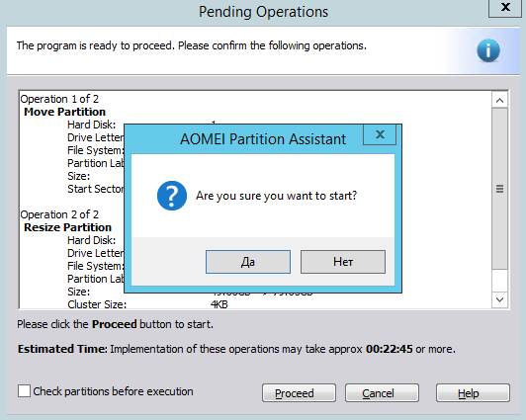Viewport: 526px width, 420px height.
Task: Click the blue question mark icon
Action: 172,196
